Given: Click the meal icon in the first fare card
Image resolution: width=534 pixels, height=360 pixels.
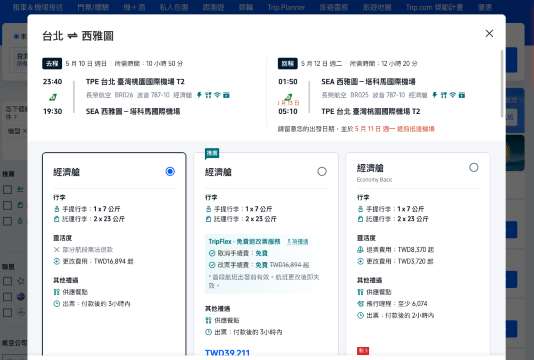Looking at the screenshot, I should coord(57,292).
